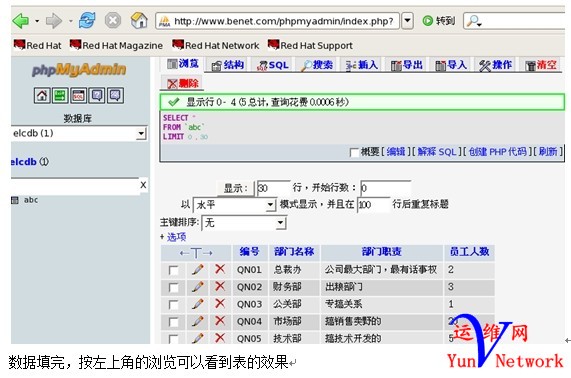Open the phpMyAdmin documentation icon
Viewport: 571px width, 378px height.
click(x=97, y=96)
